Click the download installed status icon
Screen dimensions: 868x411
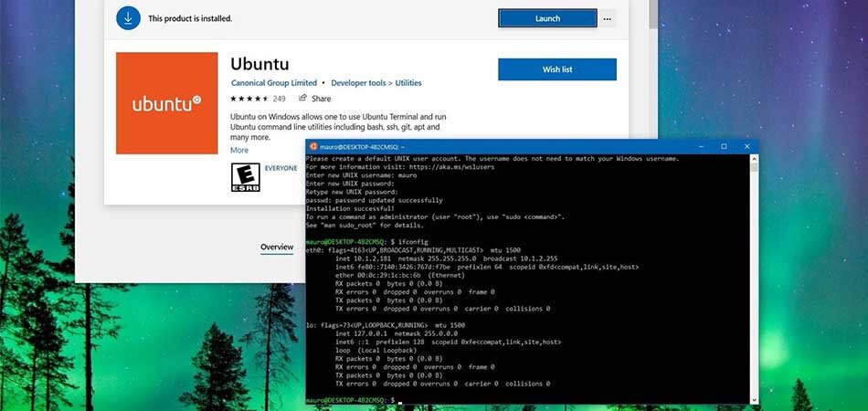(128, 18)
